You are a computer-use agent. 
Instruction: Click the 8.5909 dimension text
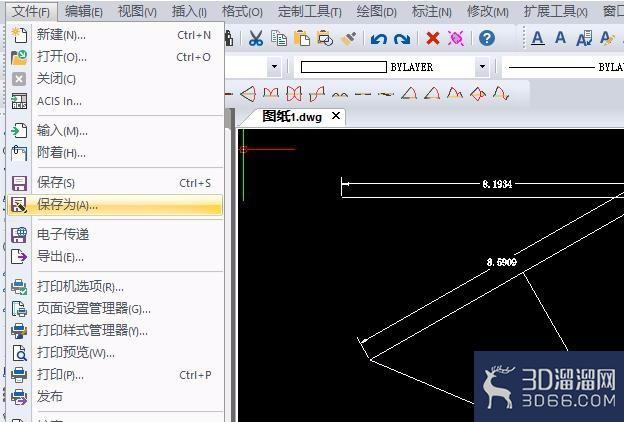(502, 262)
